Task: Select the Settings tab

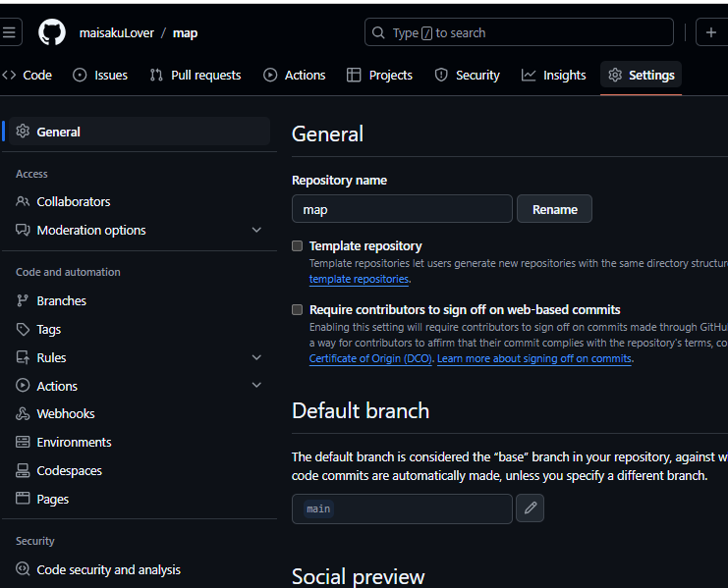Action: tap(642, 76)
